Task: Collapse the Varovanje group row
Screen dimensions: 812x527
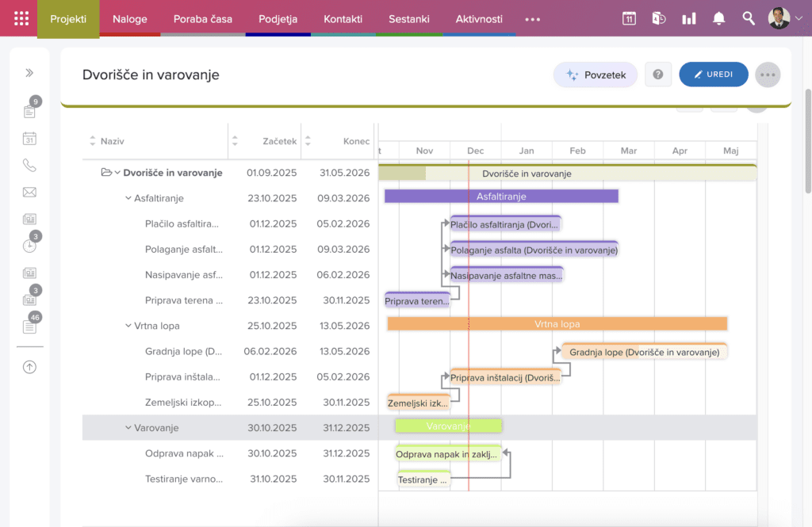Action: 128,428
